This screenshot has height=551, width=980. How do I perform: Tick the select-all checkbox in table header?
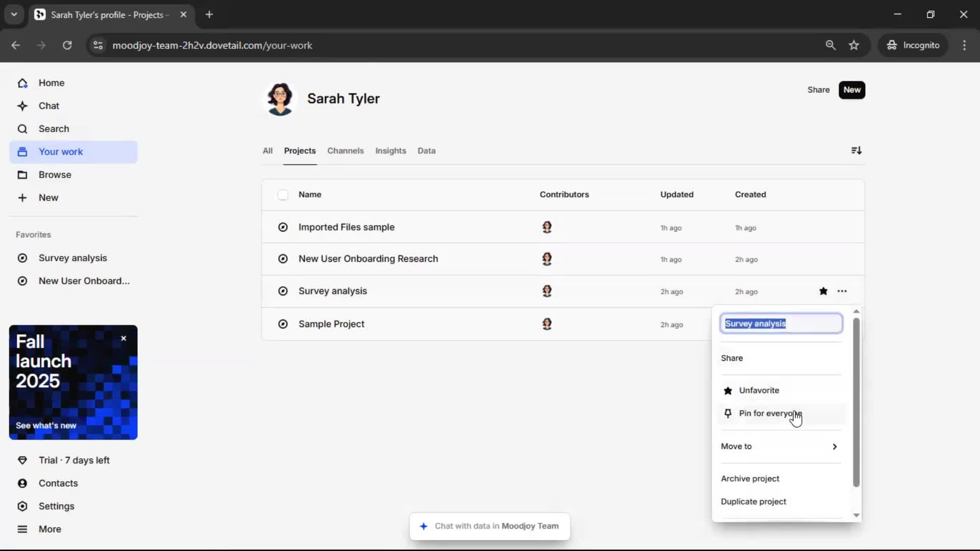tap(283, 195)
